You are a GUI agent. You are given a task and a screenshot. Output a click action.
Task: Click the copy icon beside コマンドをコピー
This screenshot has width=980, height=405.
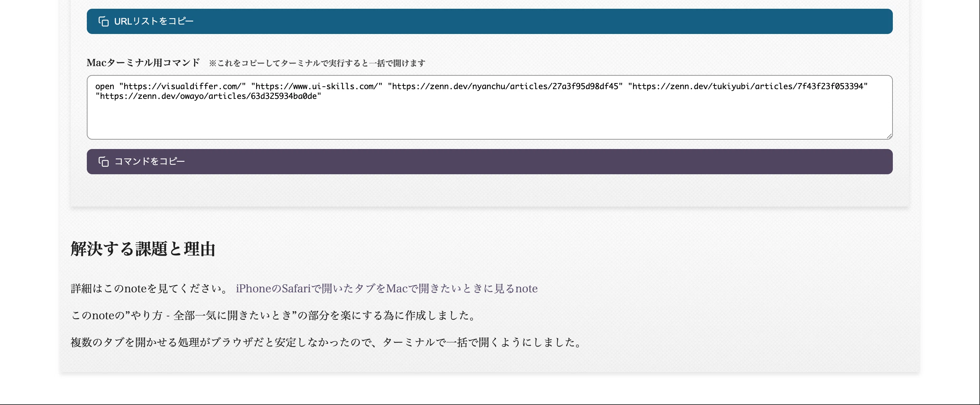(103, 161)
